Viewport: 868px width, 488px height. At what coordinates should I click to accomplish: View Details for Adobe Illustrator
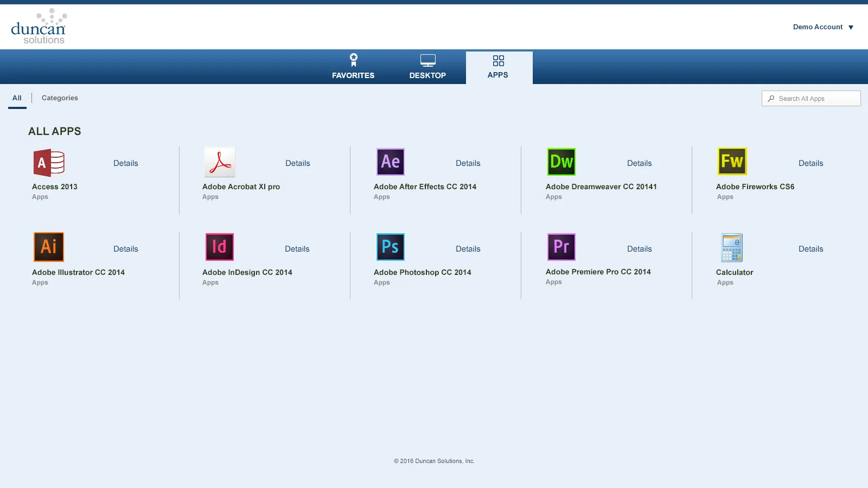pos(126,249)
